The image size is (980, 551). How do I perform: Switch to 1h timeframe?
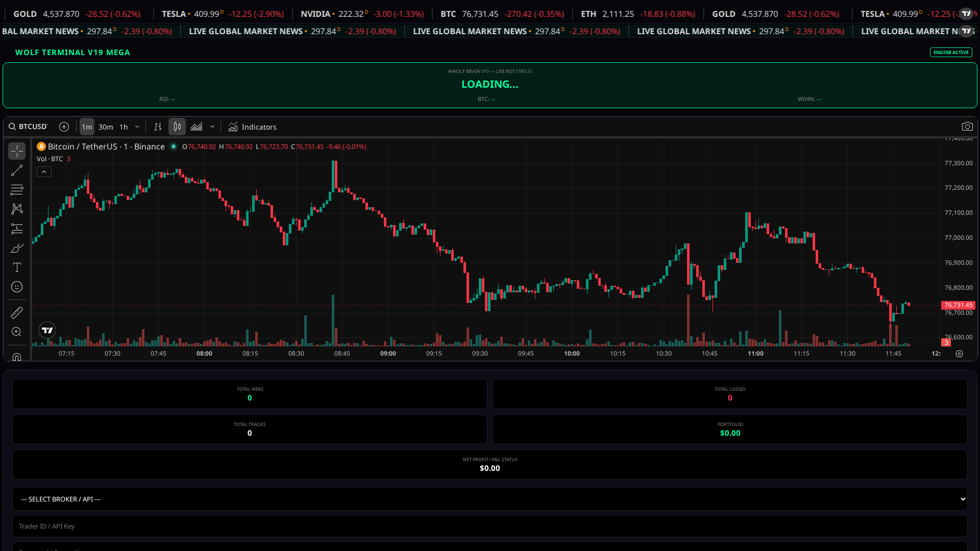124,127
